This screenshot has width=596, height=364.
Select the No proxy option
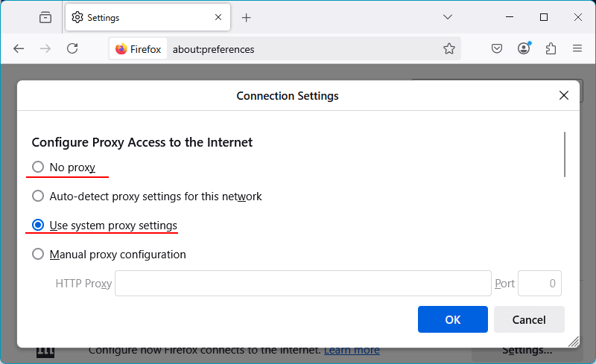point(38,167)
